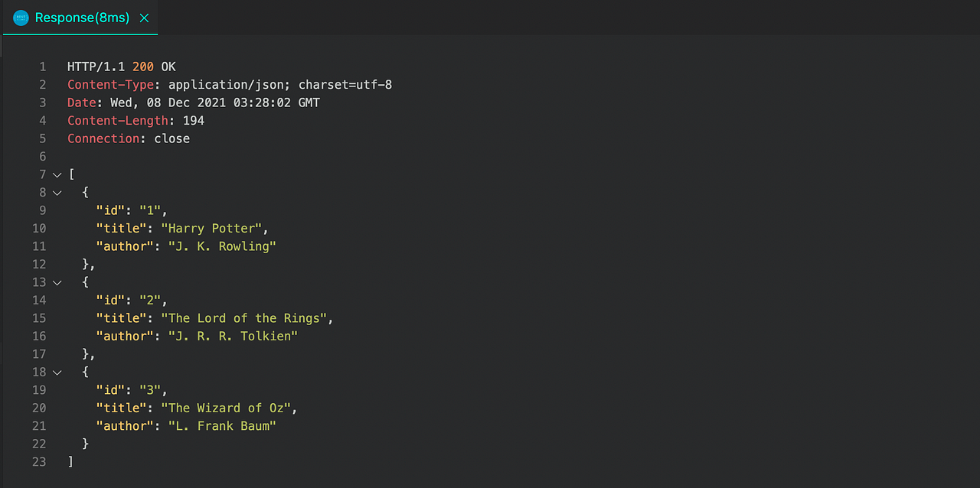Collapse the Wizard of Oz object
This screenshot has height=488, width=980.
57,372
